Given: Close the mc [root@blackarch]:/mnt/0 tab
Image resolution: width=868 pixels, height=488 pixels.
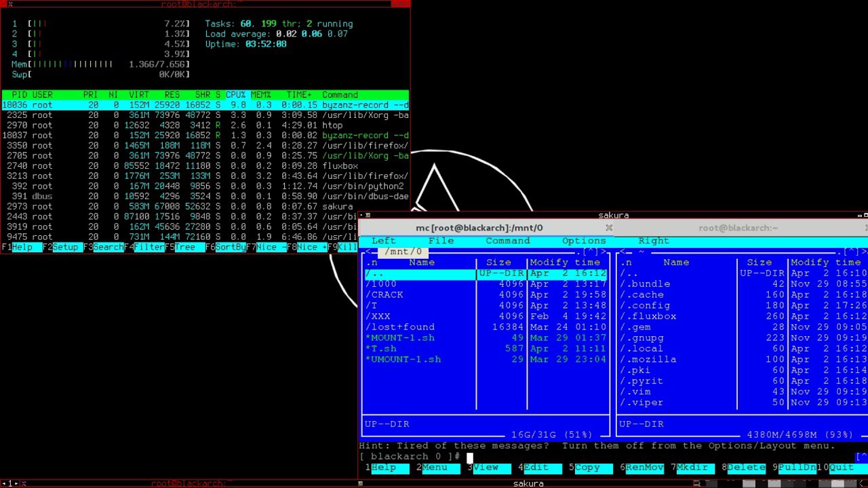Looking at the screenshot, I should pos(609,228).
